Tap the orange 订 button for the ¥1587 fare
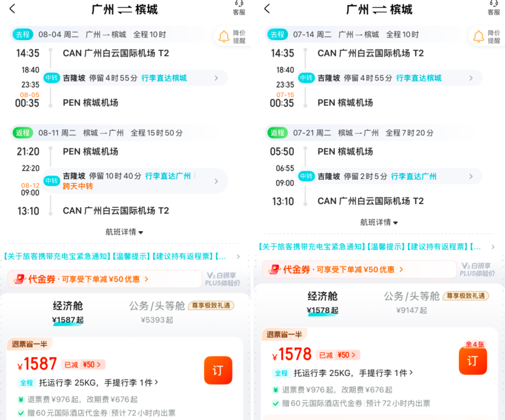Screen dimensions: 505x420 pos(218,370)
